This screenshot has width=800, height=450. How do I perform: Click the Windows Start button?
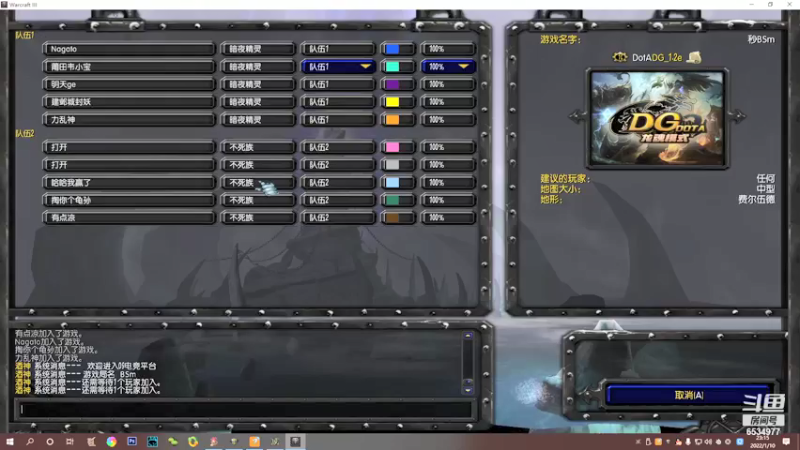(10, 441)
